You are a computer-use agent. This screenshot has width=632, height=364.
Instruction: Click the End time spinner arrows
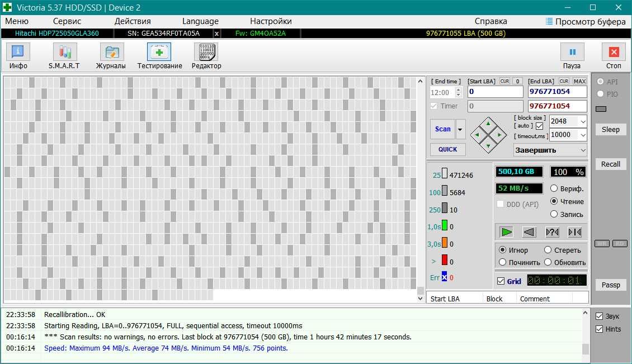(458, 93)
